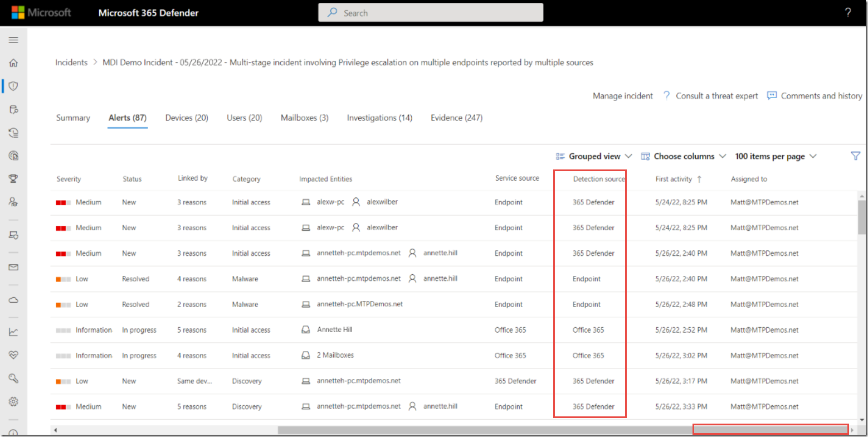Click the Severity column header
Viewport: 868px width, 437px height.
pyautogui.click(x=69, y=179)
